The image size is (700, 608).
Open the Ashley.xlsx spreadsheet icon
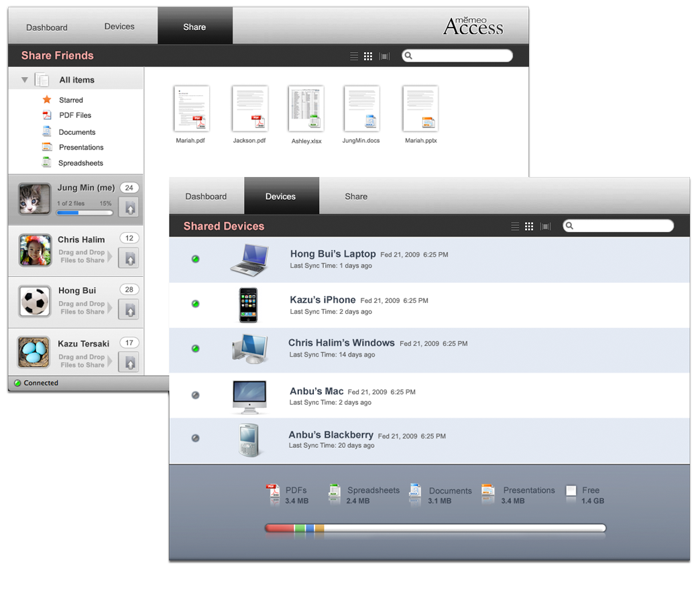(306, 109)
